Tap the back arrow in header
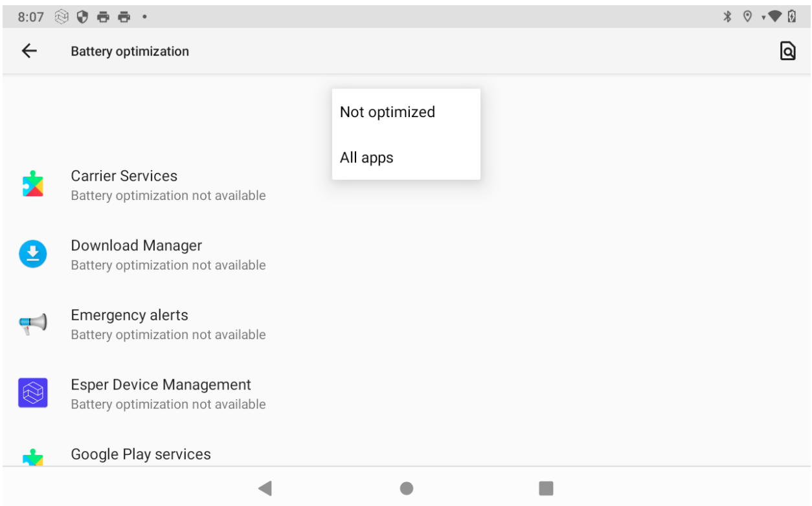This screenshot has height=506, width=812. pyautogui.click(x=29, y=51)
